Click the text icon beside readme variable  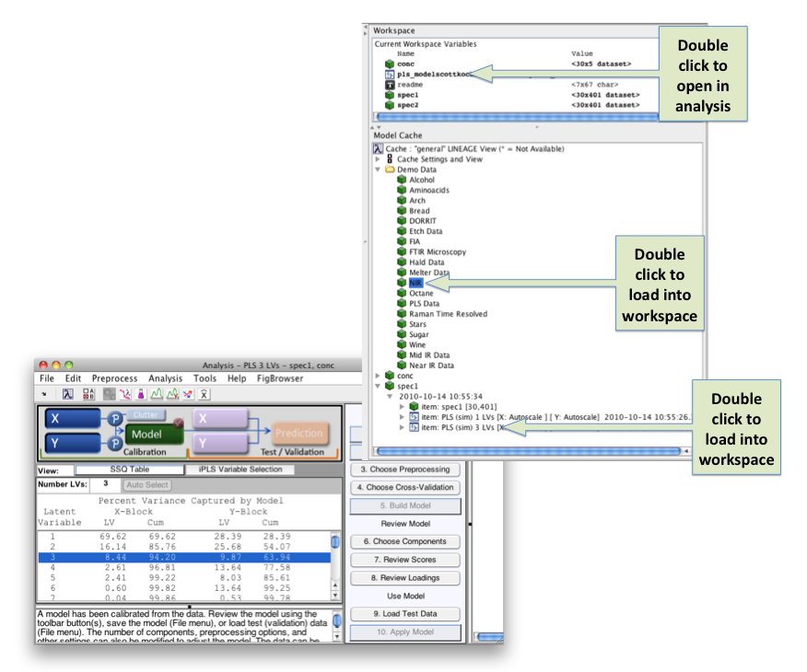coord(389,85)
